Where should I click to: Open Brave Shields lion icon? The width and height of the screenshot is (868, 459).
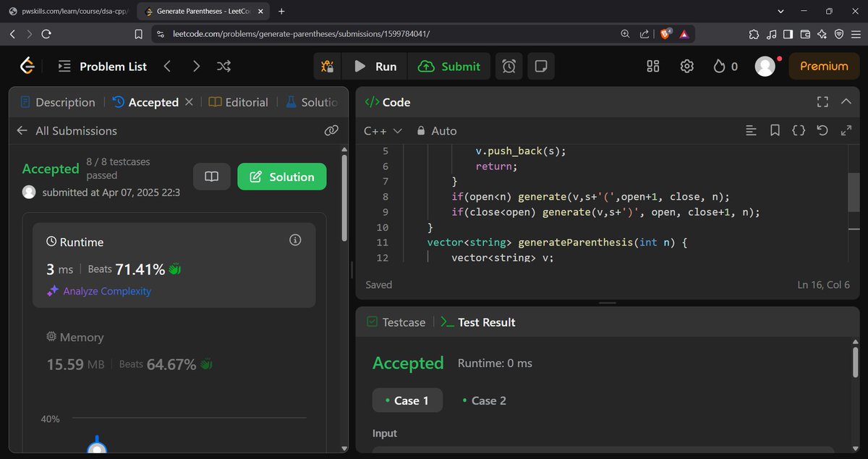point(666,34)
